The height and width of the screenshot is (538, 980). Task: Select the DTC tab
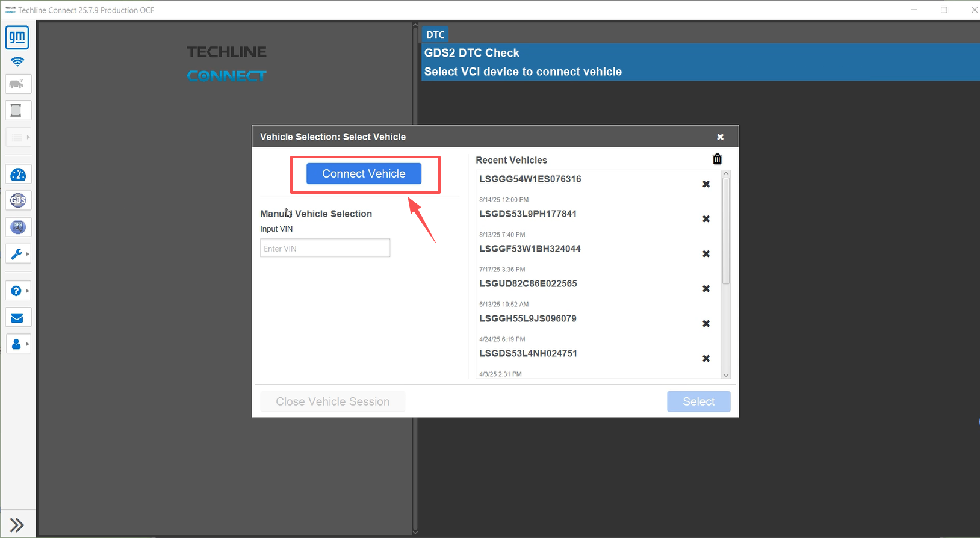(435, 35)
